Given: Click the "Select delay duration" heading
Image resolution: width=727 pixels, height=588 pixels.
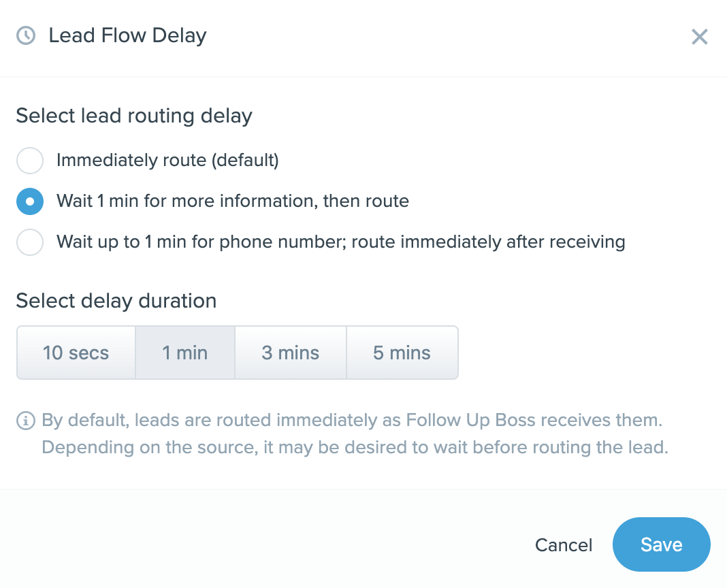Looking at the screenshot, I should (116, 300).
